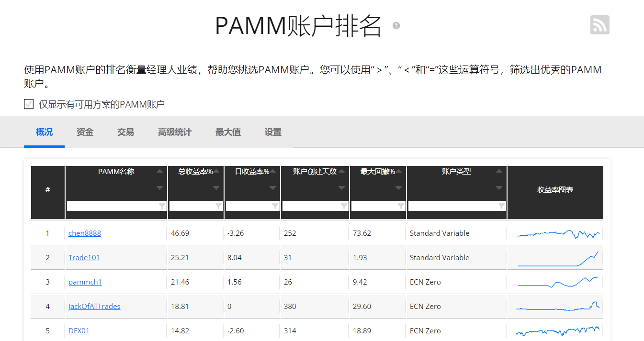Image resolution: width=644 pixels, height=341 pixels.
Task: Sort 总收益率% ascending arrow
Action: tap(216, 171)
